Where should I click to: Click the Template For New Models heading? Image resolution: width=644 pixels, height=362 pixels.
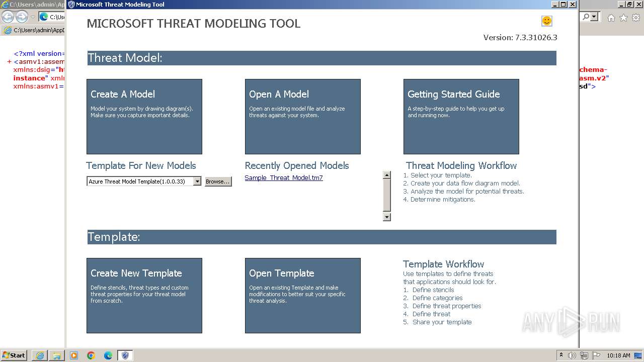[141, 165]
